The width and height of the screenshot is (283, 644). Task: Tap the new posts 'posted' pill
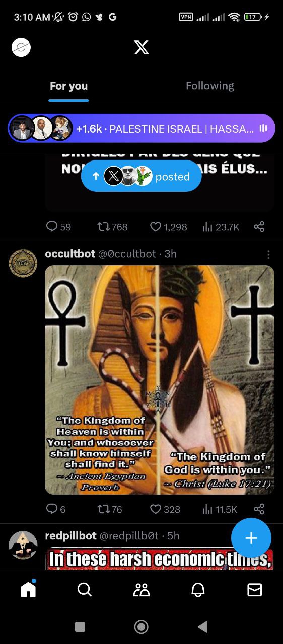pos(141,176)
